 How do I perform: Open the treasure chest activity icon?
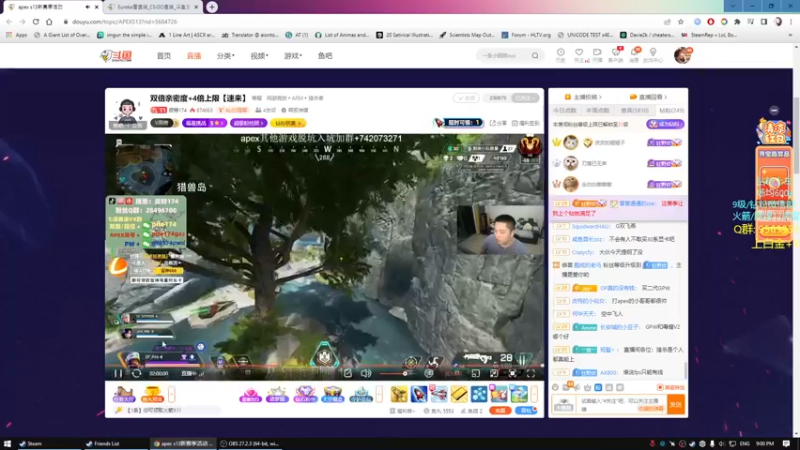[333, 394]
